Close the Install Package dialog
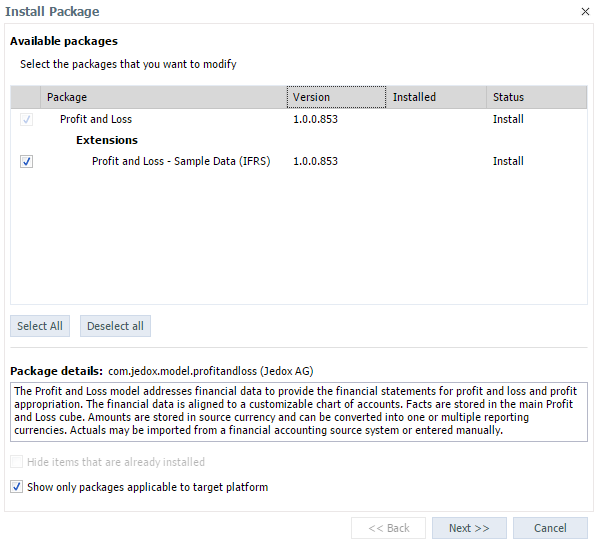 click(x=585, y=12)
